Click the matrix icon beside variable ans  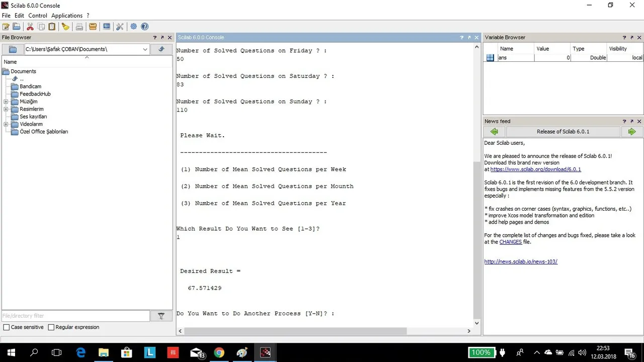coord(490,58)
